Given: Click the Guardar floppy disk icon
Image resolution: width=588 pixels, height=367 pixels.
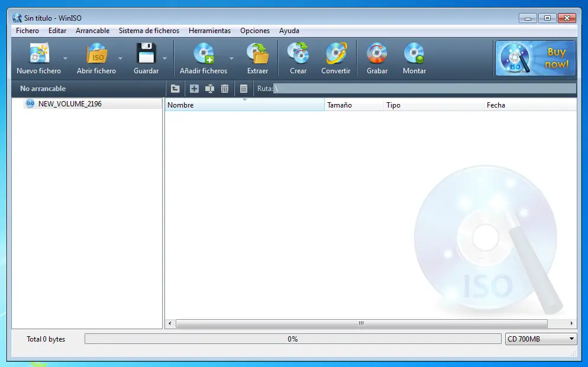Looking at the screenshot, I should coord(146,53).
